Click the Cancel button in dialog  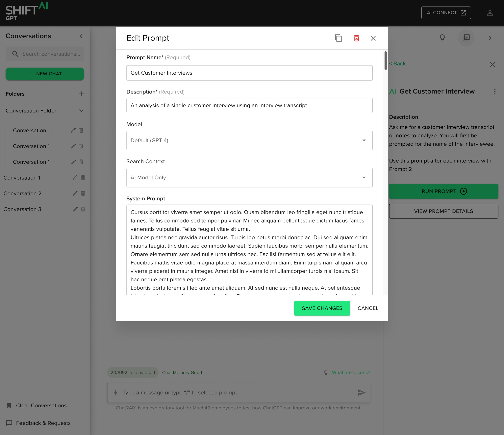coord(368,308)
